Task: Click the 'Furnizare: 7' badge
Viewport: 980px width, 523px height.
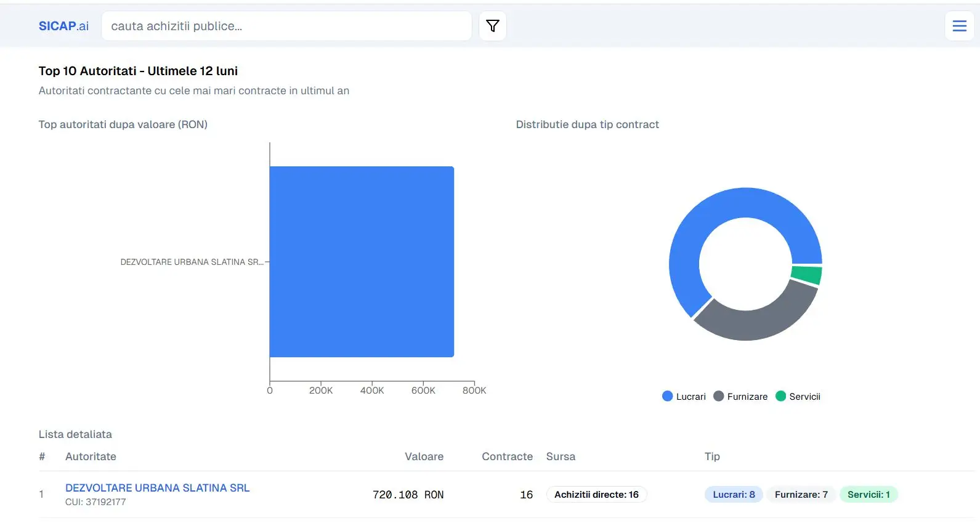Action: click(801, 495)
